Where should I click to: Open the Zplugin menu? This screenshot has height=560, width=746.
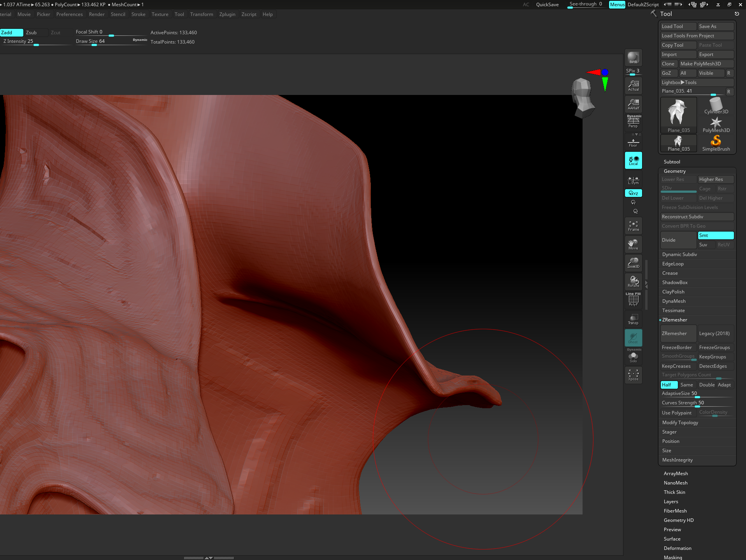click(x=227, y=14)
